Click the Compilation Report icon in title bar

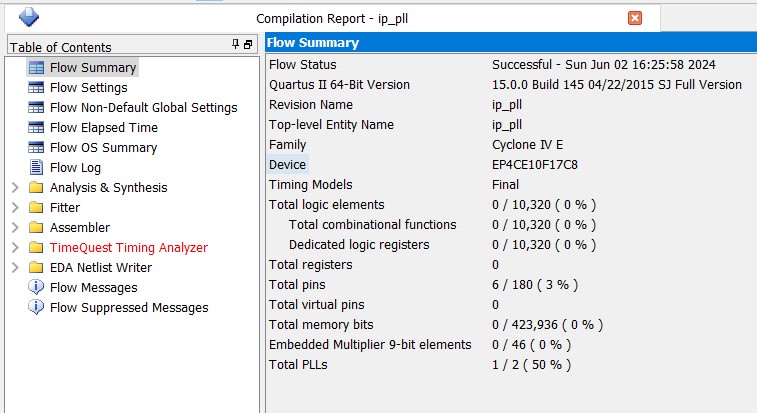click(28, 17)
